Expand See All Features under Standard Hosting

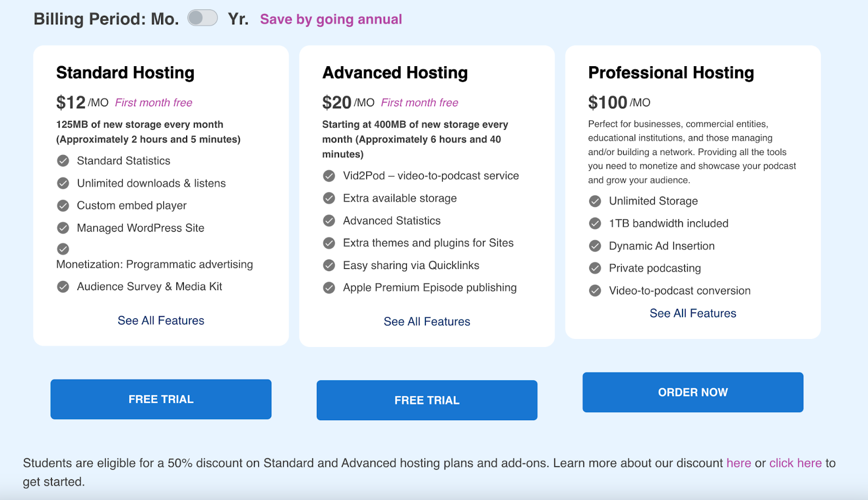pyautogui.click(x=161, y=320)
